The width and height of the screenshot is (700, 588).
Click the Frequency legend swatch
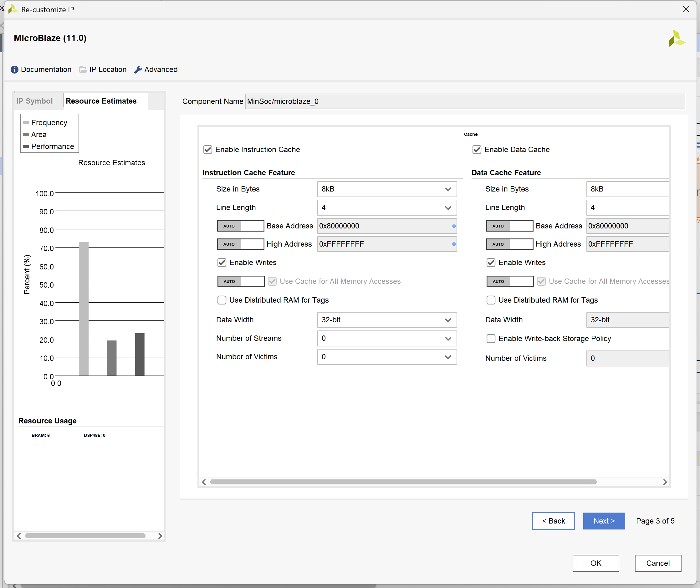tap(26, 123)
